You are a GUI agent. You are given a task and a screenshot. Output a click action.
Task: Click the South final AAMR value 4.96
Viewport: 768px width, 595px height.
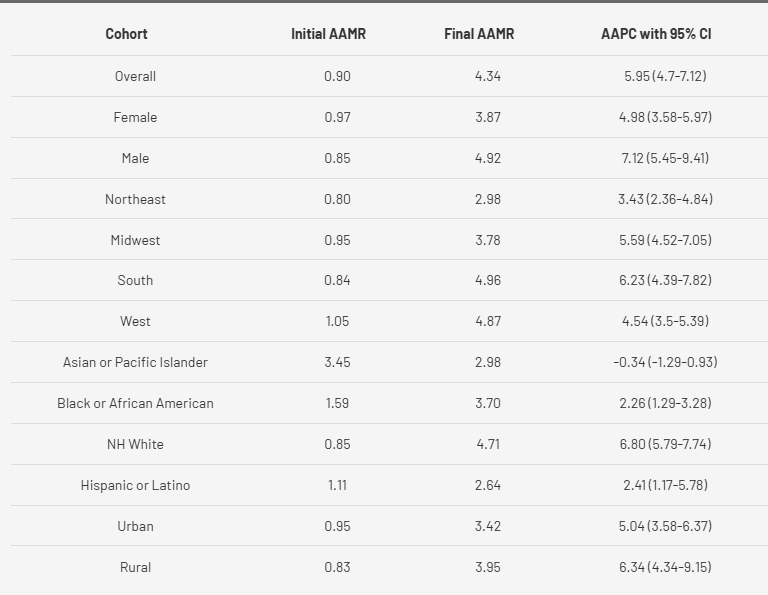488,281
